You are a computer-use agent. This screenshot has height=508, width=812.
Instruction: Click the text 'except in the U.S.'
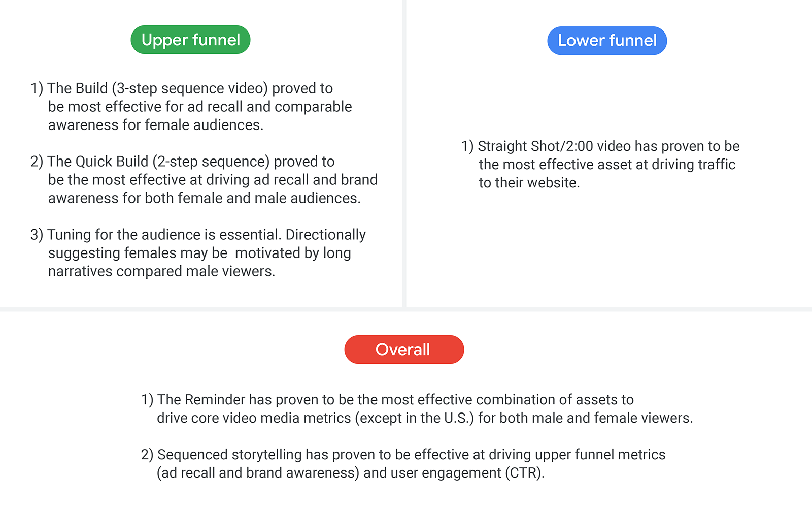click(414, 418)
